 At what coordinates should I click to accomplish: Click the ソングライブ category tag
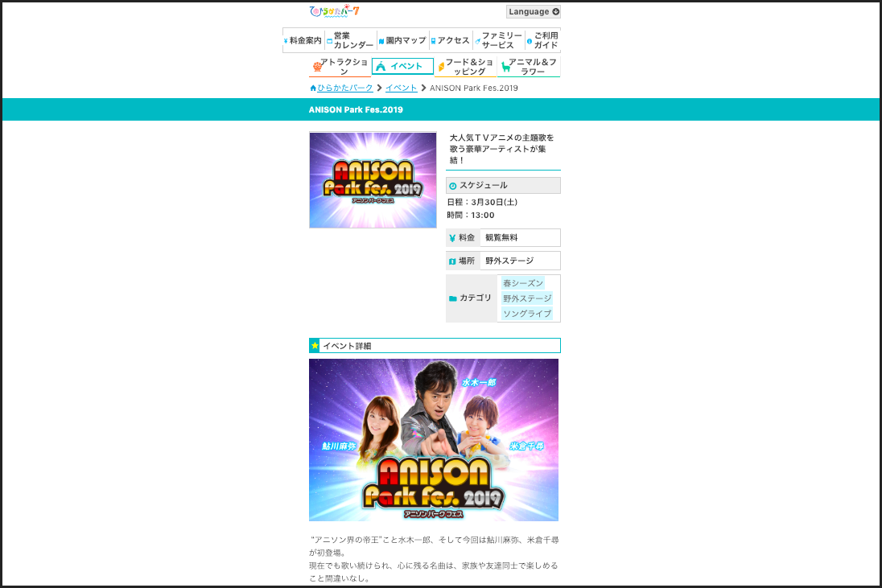pos(527,314)
